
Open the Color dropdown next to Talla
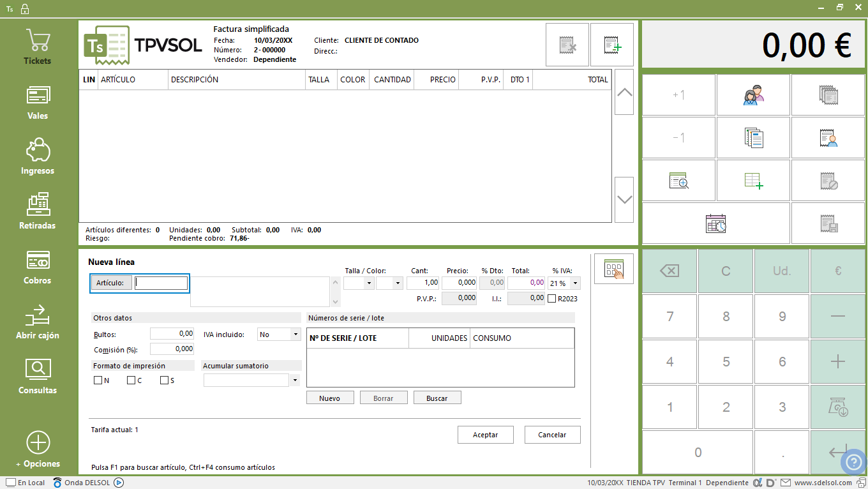click(x=398, y=283)
